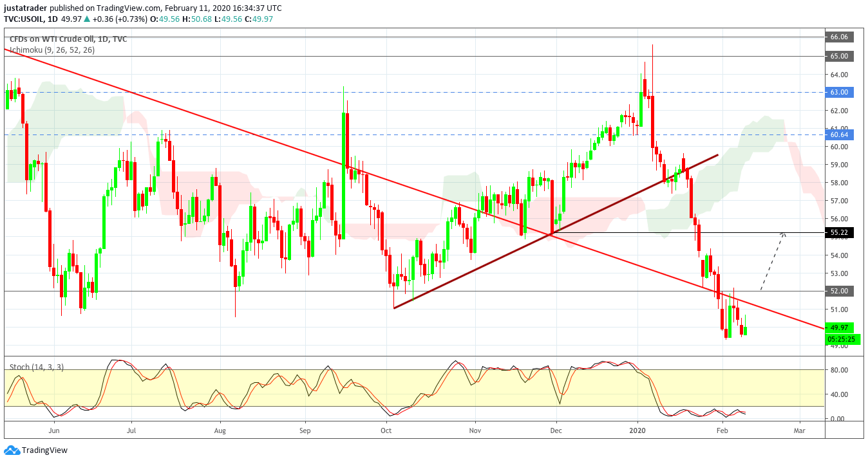Open the TradingView wordmark link at bottom
The width and height of the screenshot is (868, 462).
pyautogui.click(x=44, y=450)
